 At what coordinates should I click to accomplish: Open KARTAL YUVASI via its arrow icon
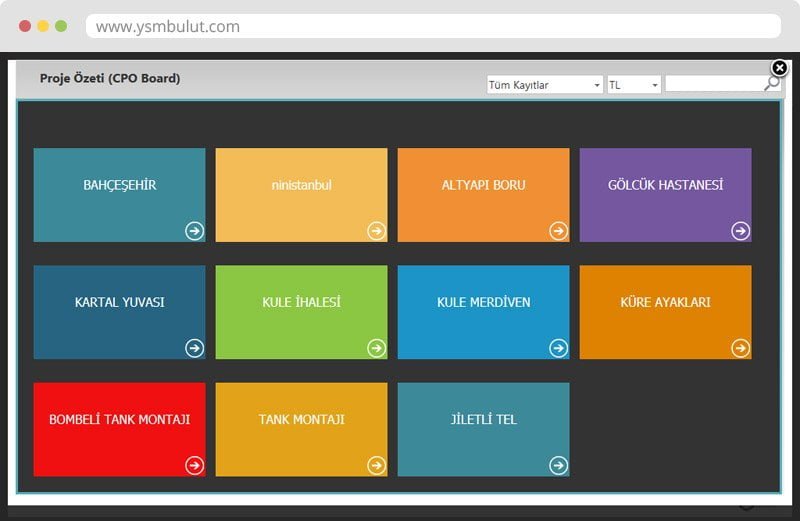point(194,348)
